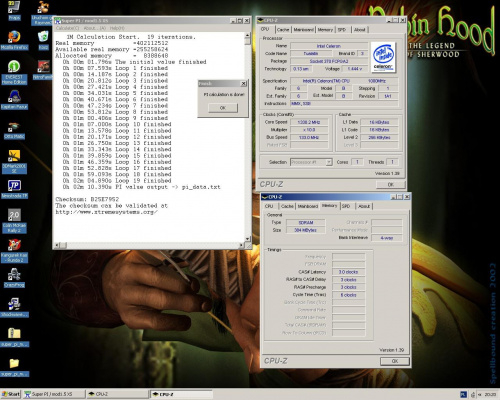Viewport: 500px width, 400px height.
Task: Open the plain yellow super_pi folder
Action: click(14, 367)
